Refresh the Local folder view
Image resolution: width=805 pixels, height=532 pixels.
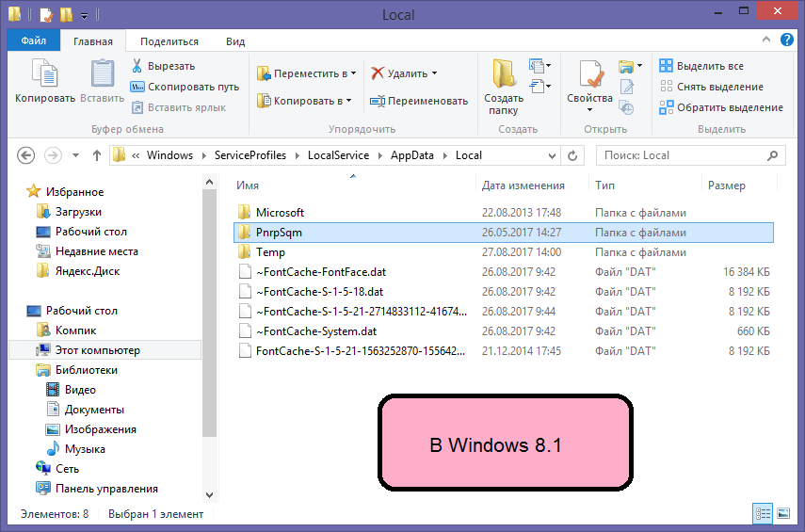572,155
